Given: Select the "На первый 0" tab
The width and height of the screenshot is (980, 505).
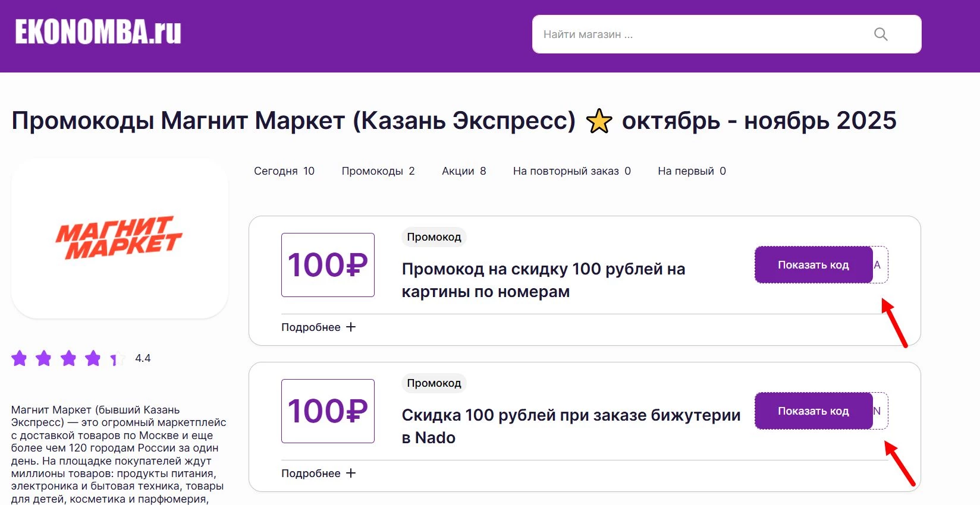Looking at the screenshot, I should click(692, 171).
